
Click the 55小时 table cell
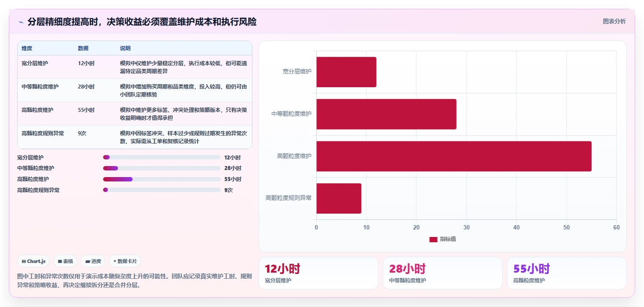point(86,110)
